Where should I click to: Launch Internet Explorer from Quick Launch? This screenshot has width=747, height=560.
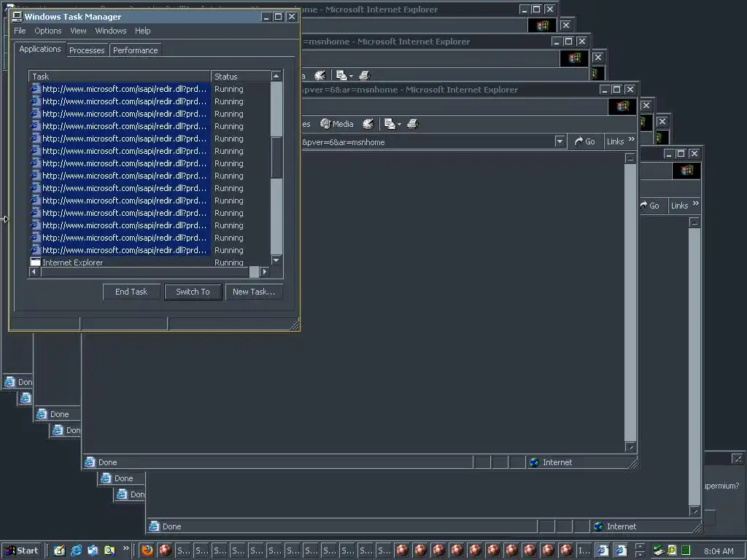pos(76,551)
